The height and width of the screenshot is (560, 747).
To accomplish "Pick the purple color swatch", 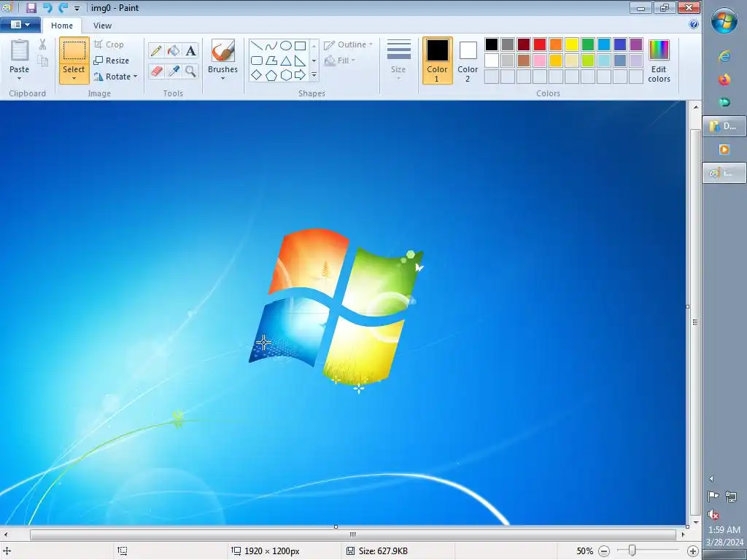I will coord(636,44).
